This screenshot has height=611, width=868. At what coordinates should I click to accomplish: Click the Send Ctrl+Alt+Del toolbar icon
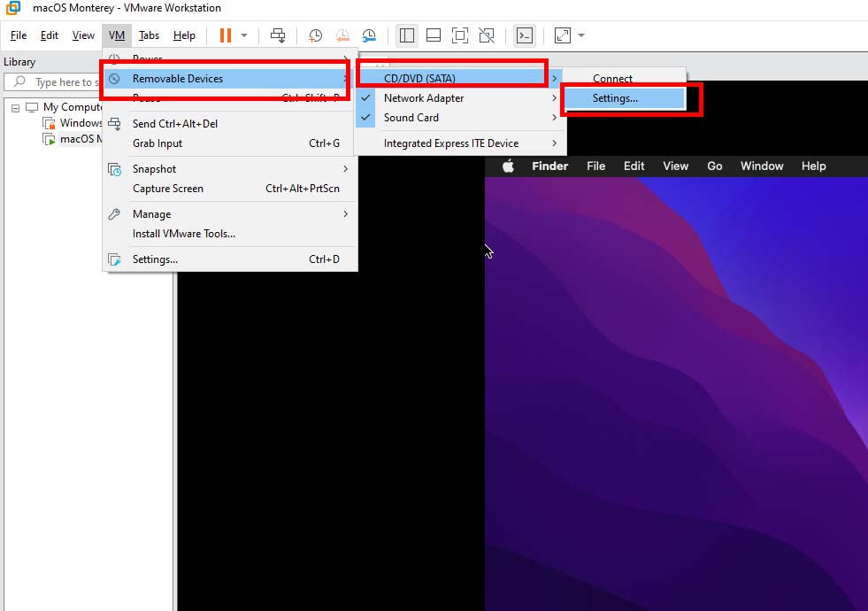278,35
